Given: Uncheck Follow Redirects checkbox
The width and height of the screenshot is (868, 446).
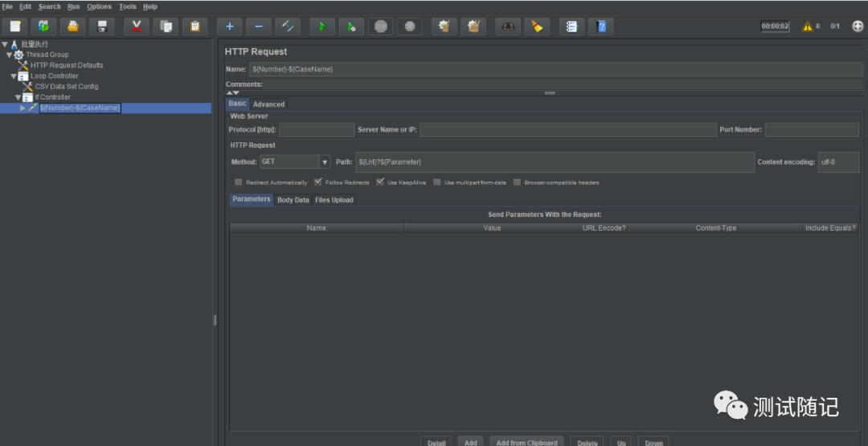Looking at the screenshot, I should tap(318, 182).
